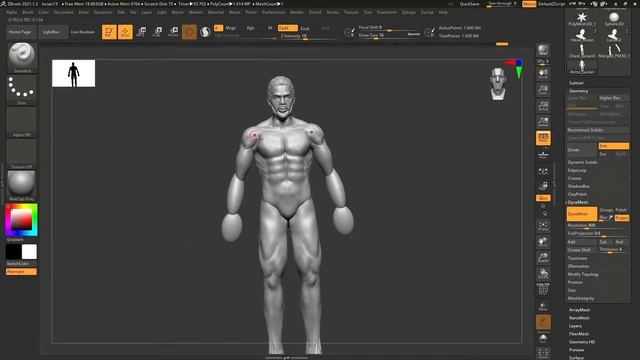
Task: Click the Solo icon
Action: pyautogui.click(x=543, y=338)
